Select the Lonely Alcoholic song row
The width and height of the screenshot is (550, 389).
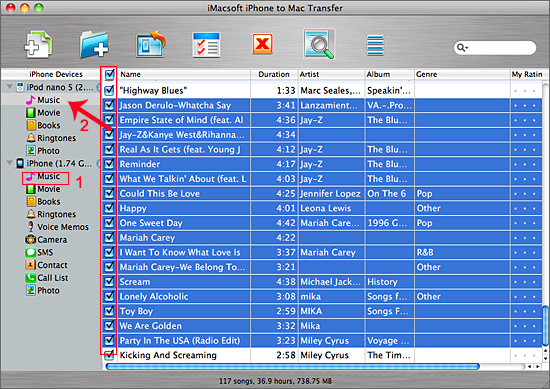(323, 296)
